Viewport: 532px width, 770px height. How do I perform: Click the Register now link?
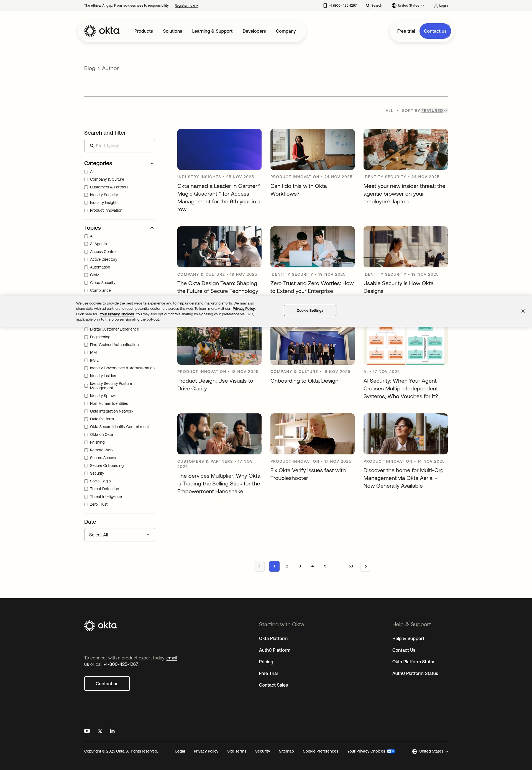point(186,6)
